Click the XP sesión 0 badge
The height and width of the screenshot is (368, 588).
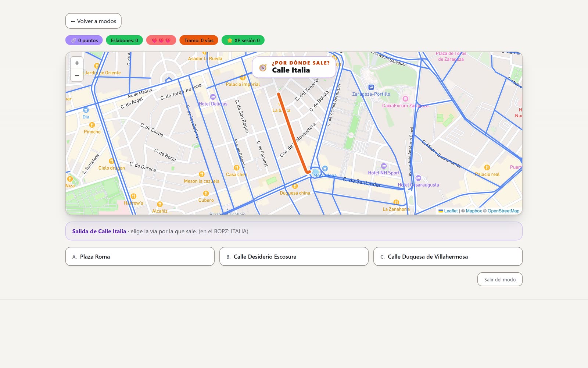point(243,40)
